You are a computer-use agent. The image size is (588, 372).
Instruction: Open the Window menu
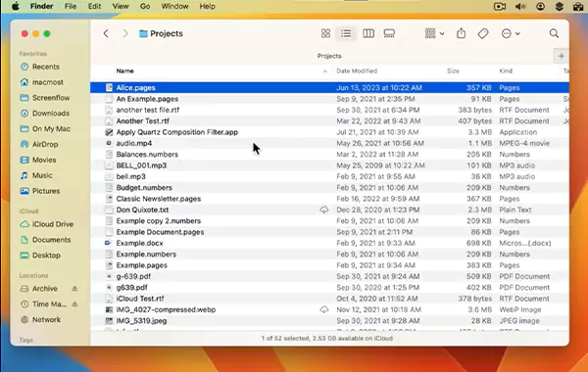(x=174, y=7)
